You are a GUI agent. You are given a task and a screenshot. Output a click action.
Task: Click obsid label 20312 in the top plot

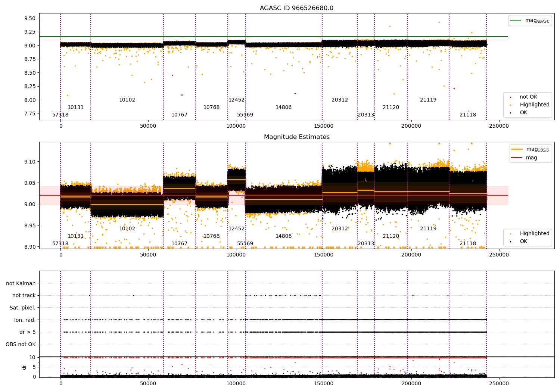coord(340,100)
